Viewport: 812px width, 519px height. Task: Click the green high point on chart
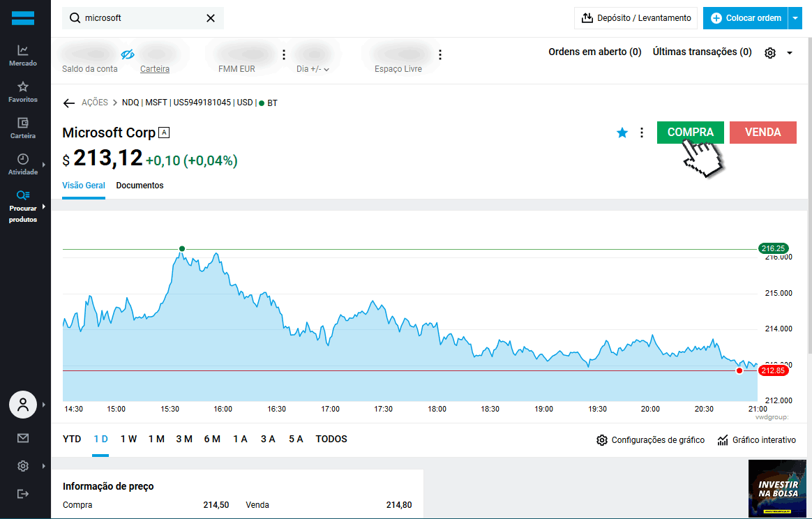(182, 249)
